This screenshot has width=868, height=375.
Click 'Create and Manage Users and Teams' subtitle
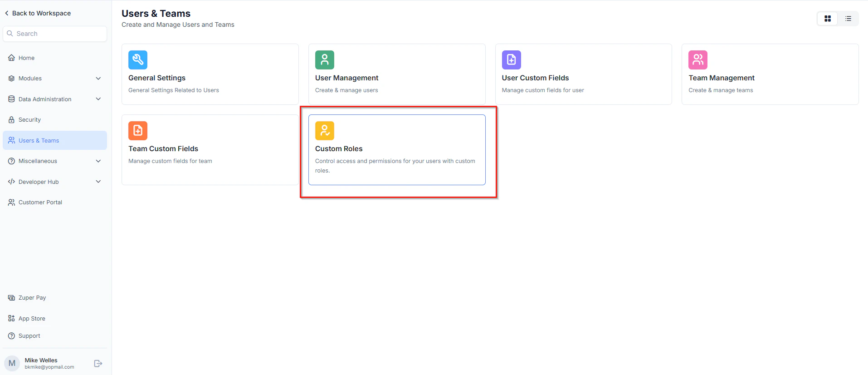click(x=178, y=25)
